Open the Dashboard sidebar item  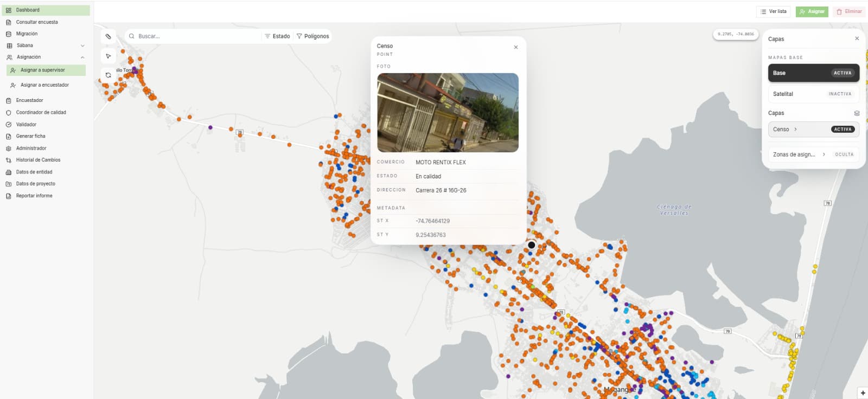[x=46, y=10]
